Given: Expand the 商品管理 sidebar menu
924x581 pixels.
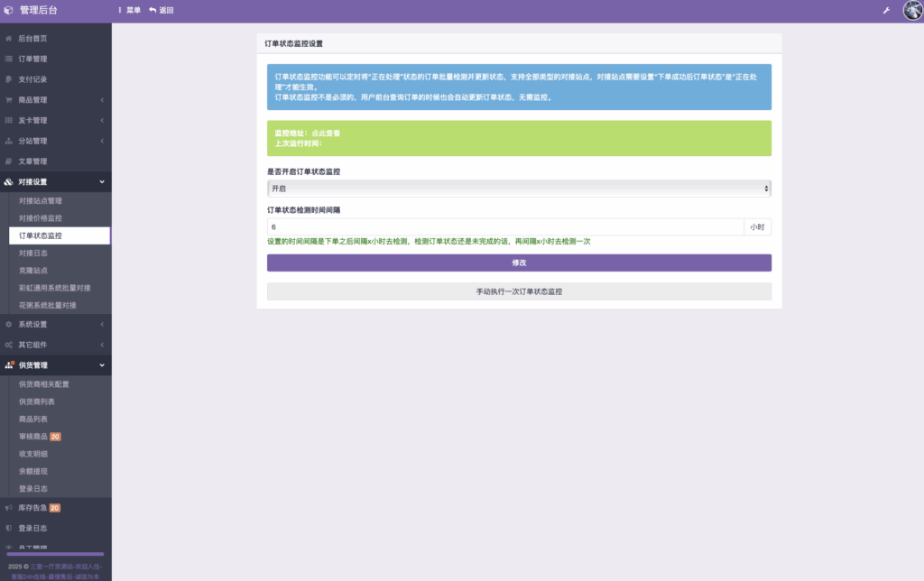Looking at the screenshot, I should [x=55, y=100].
